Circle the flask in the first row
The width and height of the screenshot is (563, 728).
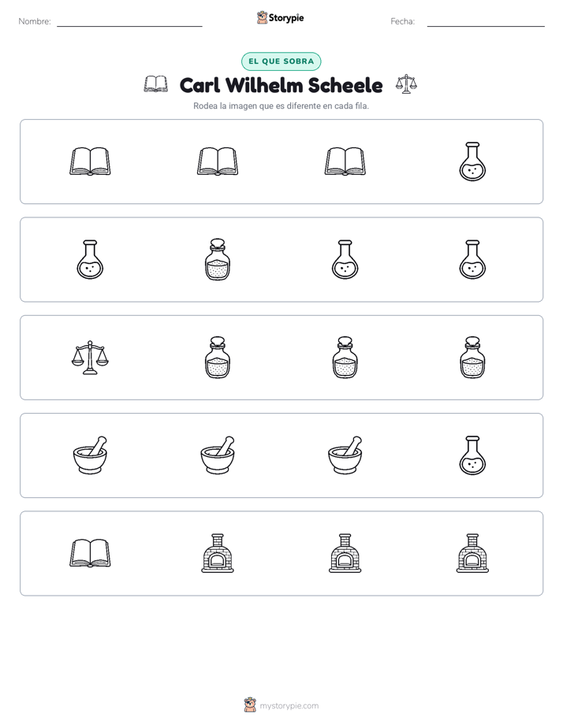pos(472,162)
